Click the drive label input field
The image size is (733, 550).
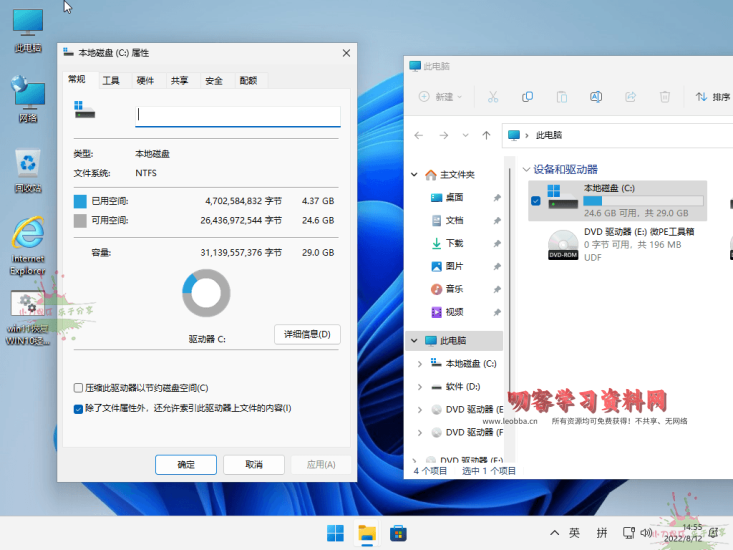click(x=237, y=115)
